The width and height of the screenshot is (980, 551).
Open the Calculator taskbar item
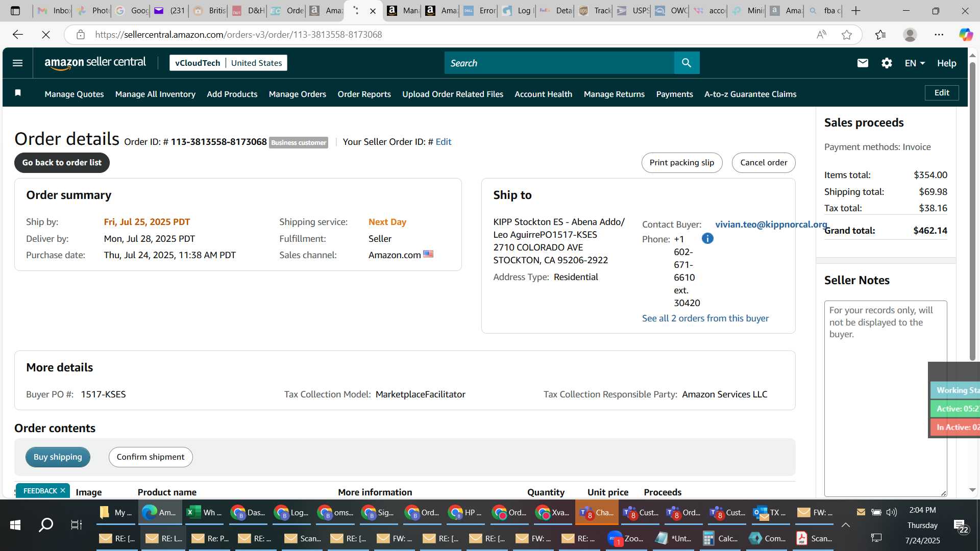[x=721, y=538]
